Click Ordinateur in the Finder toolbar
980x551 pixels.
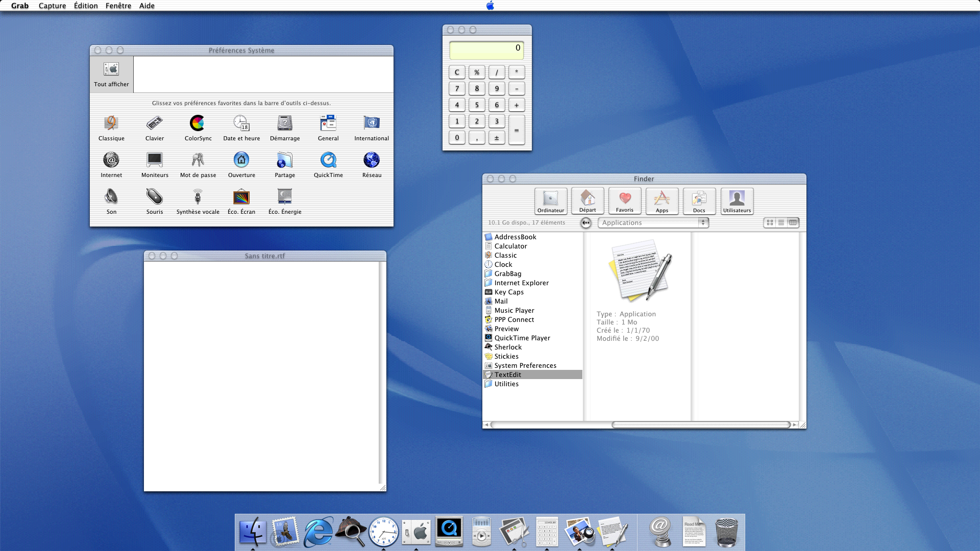coord(551,201)
